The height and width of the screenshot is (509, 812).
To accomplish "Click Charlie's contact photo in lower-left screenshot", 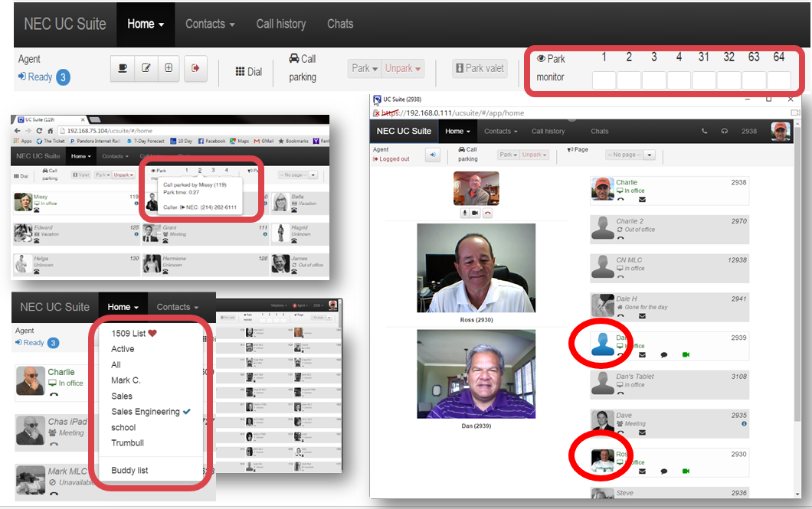I will pos(31,380).
